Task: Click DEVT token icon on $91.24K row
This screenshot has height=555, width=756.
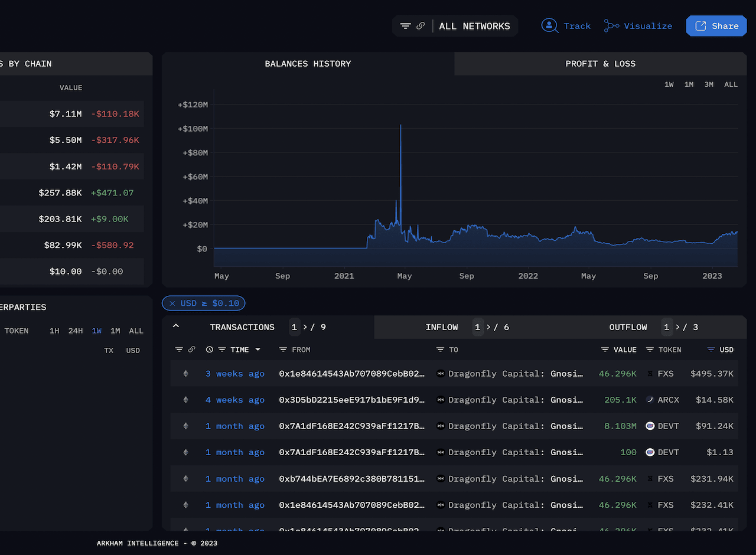Action: pos(650,426)
